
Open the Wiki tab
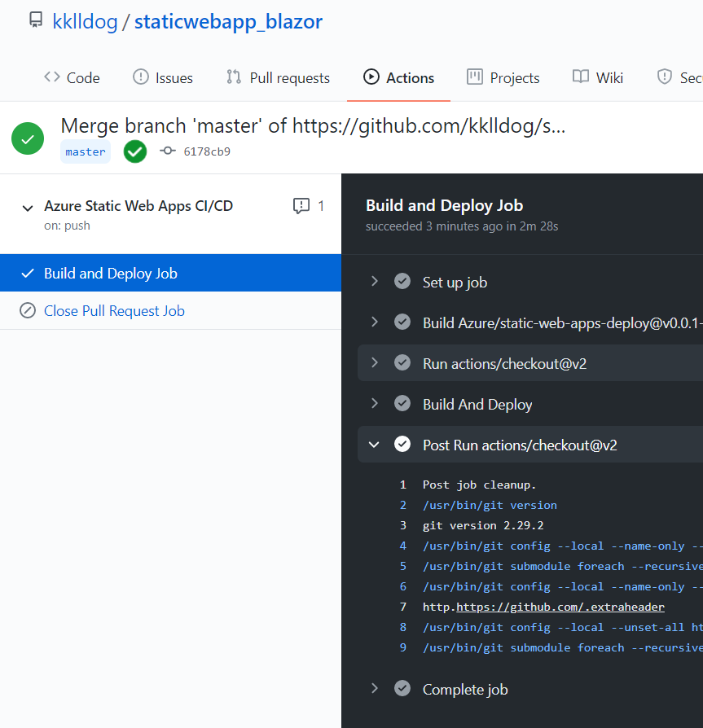pyautogui.click(x=598, y=77)
